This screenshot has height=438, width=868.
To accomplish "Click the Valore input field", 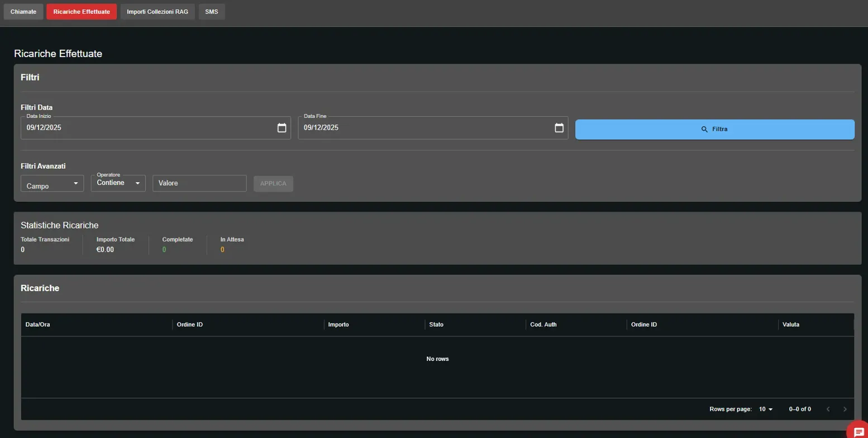I will coord(199,183).
